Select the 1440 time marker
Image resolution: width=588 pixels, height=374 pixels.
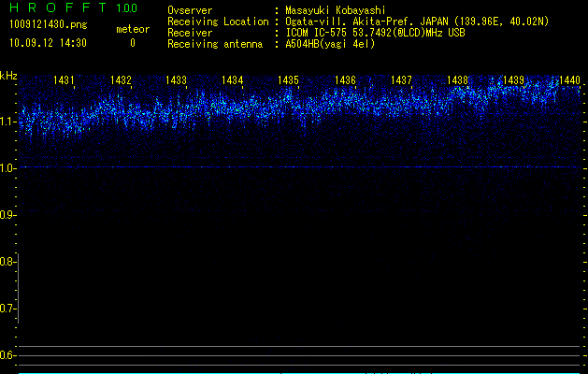(569, 81)
